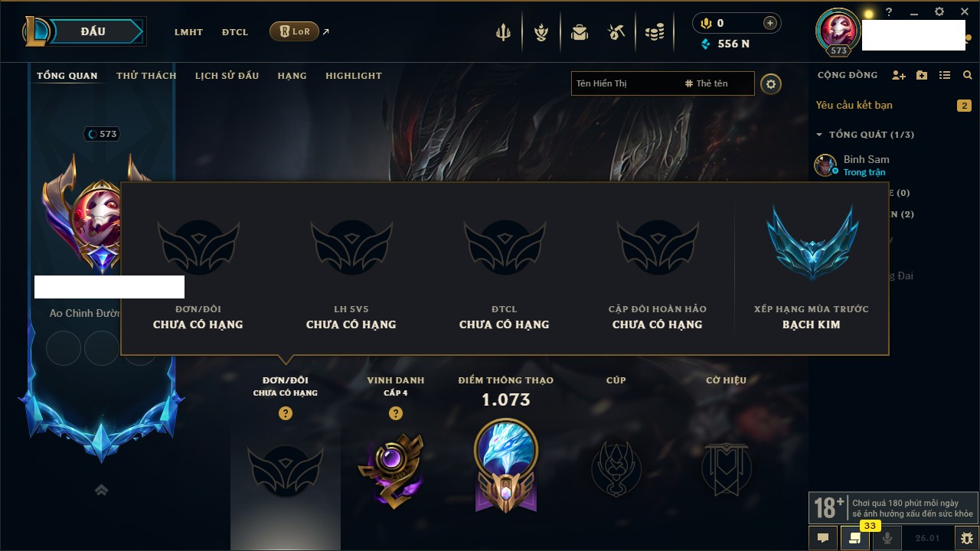The height and width of the screenshot is (551, 980).
Task: Click the bug report icon
Action: click(967, 538)
